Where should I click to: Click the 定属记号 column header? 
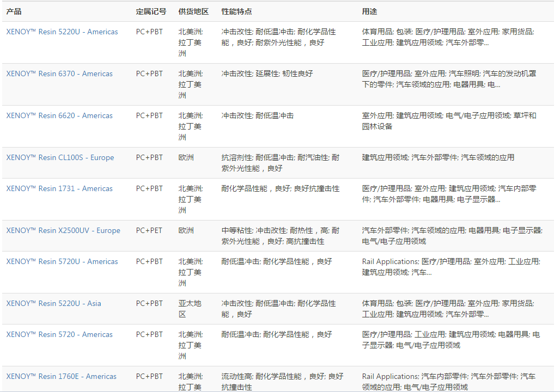click(x=151, y=12)
